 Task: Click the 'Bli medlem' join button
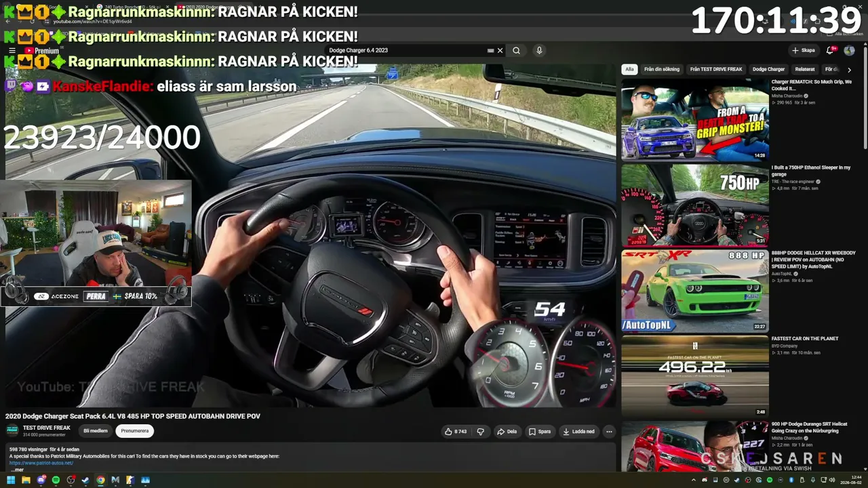[x=96, y=431]
